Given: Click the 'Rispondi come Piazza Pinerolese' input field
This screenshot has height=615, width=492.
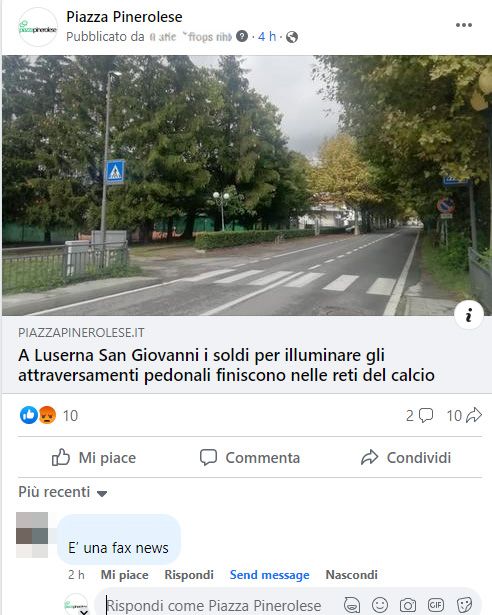Looking at the screenshot, I should tap(220, 605).
